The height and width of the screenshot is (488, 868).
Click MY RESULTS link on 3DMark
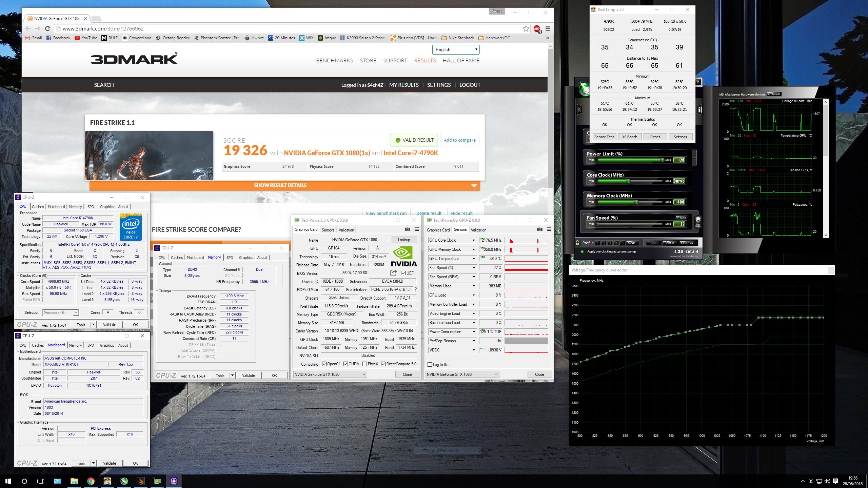click(404, 85)
